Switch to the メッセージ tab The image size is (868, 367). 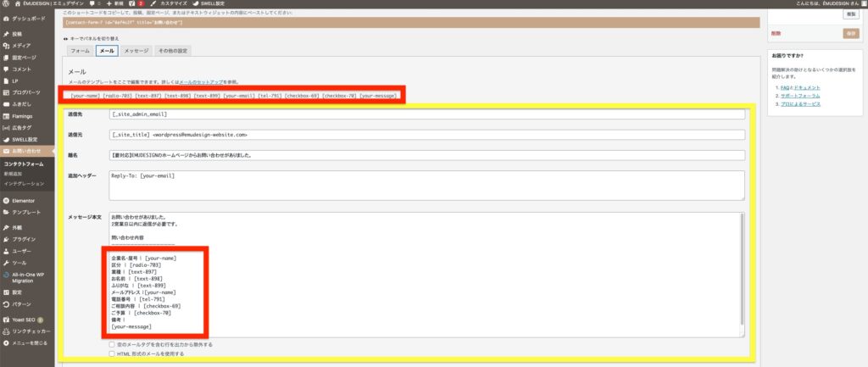click(x=136, y=51)
